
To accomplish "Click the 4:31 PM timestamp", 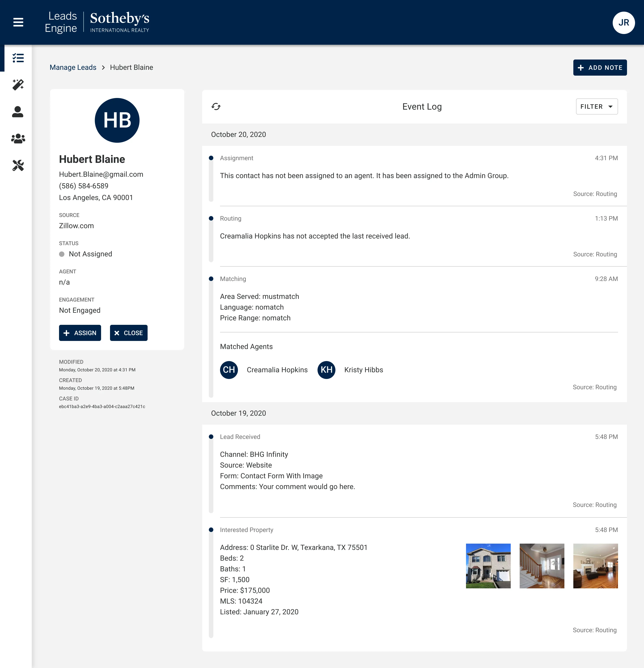I will click(606, 158).
